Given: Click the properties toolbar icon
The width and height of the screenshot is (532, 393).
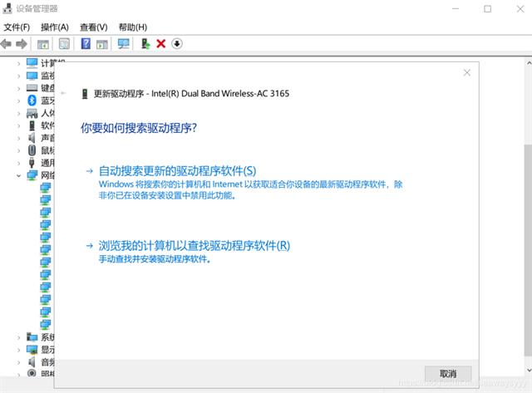Looking at the screenshot, I should point(64,44).
